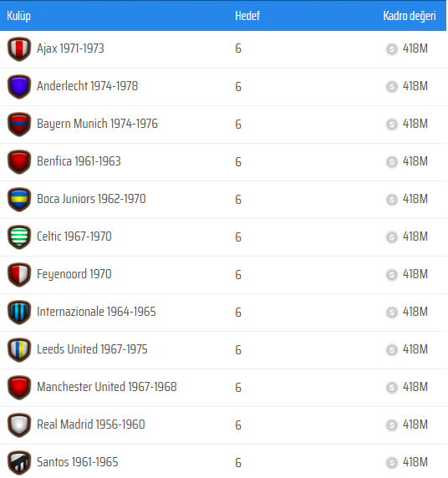Select the Santos black-white shield icon
The image size is (448, 478).
[19, 462]
